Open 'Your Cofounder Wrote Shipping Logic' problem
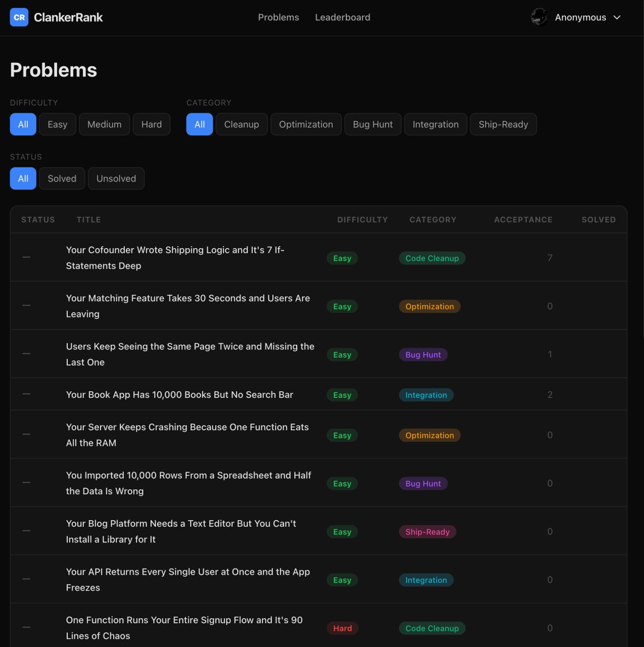Viewport: 644px width, 647px height. click(175, 258)
